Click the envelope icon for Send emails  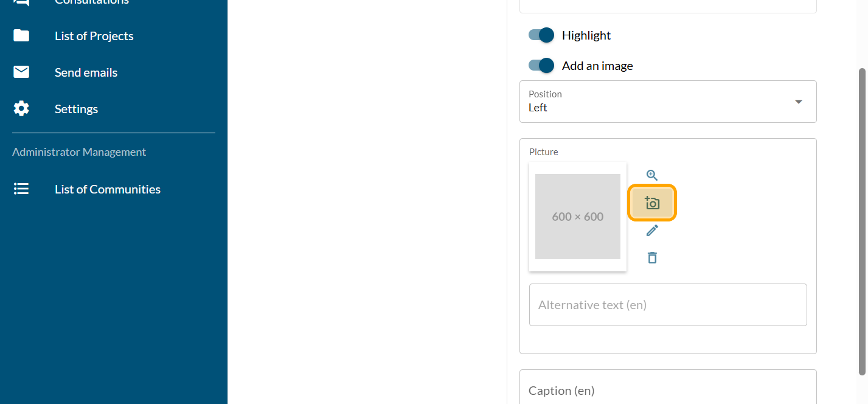point(21,72)
